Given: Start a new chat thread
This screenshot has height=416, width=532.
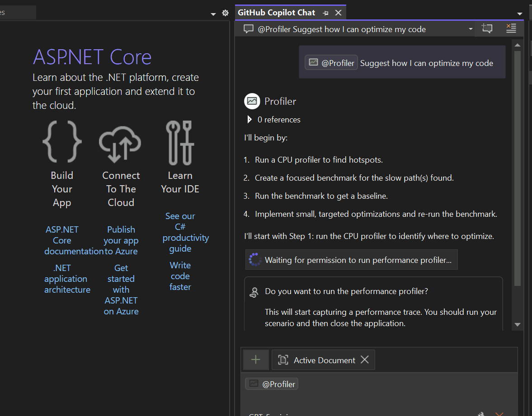Looking at the screenshot, I should pyautogui.click(x=487, y=28).
